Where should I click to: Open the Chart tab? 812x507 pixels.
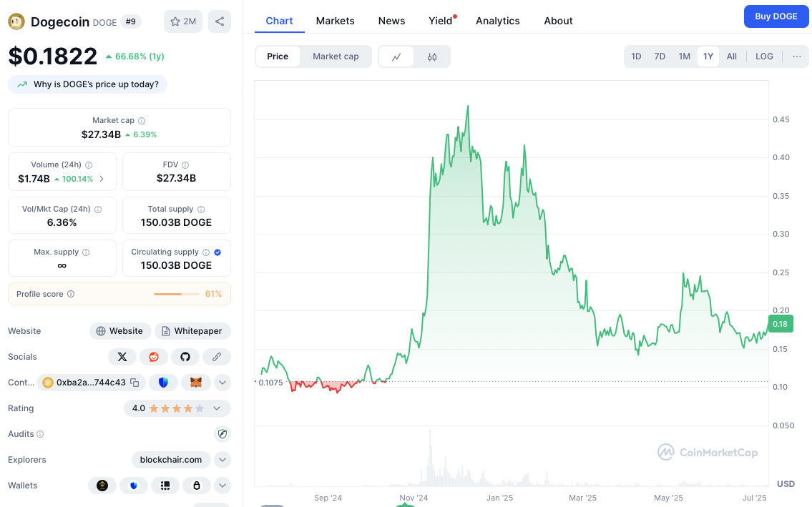pos(279,21)
